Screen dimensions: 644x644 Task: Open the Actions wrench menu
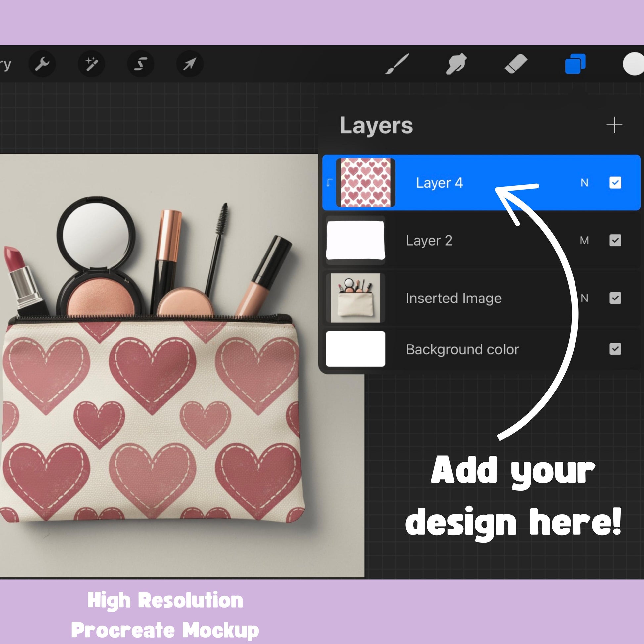click(42, 64)
